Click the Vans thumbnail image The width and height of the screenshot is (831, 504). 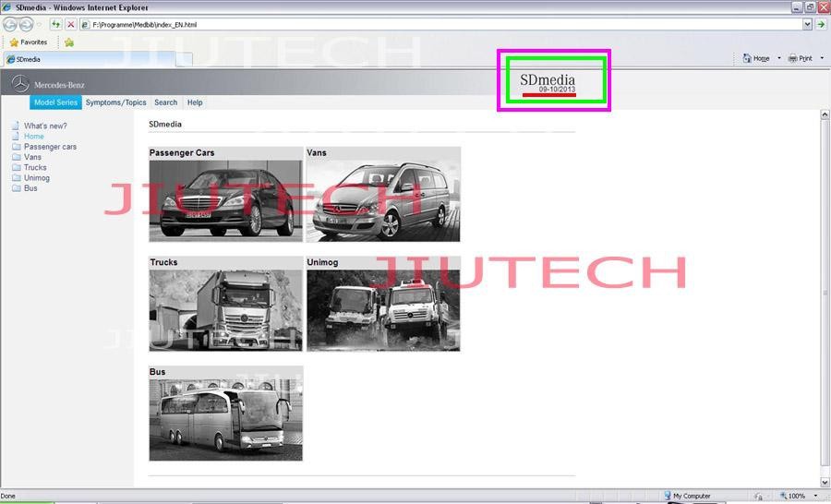click(x=383, y=201)
